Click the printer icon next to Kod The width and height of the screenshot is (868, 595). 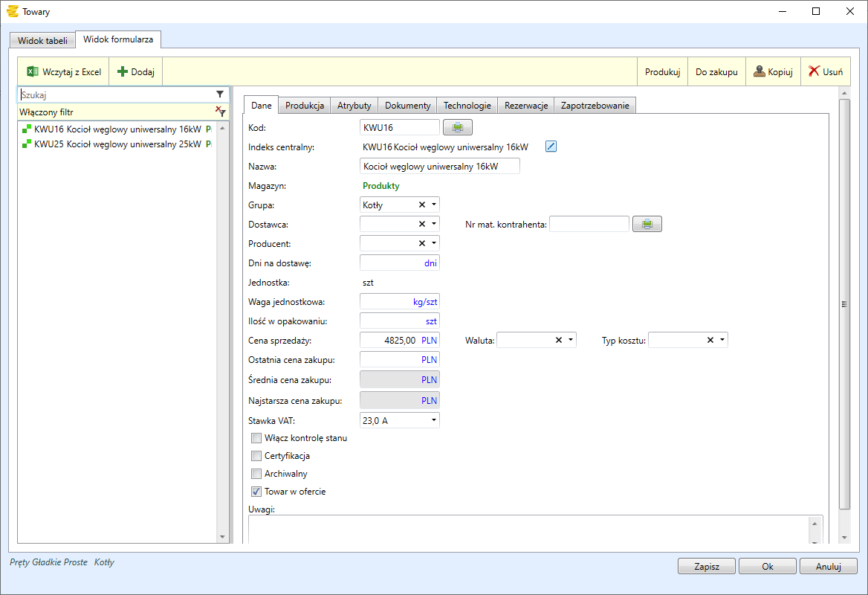click(x=458, y=128)
